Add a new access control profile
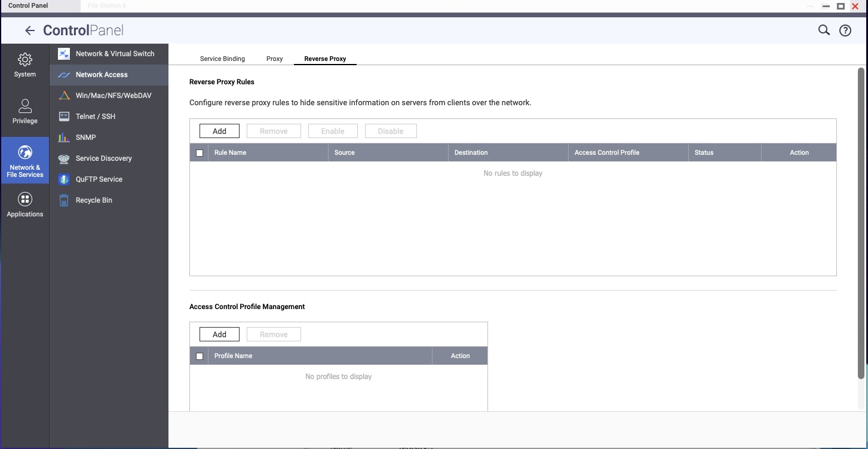The image size is (868, 449). pyautogui.click(x=219, y=335)
